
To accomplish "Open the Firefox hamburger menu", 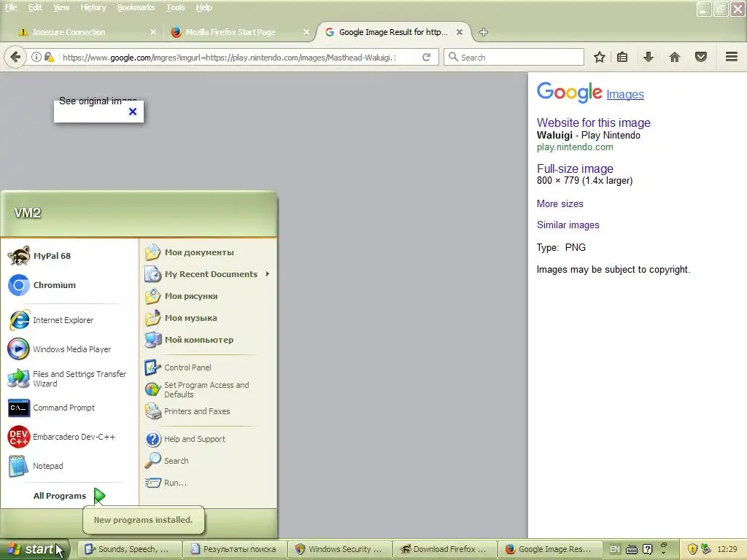I will (732, 57).
